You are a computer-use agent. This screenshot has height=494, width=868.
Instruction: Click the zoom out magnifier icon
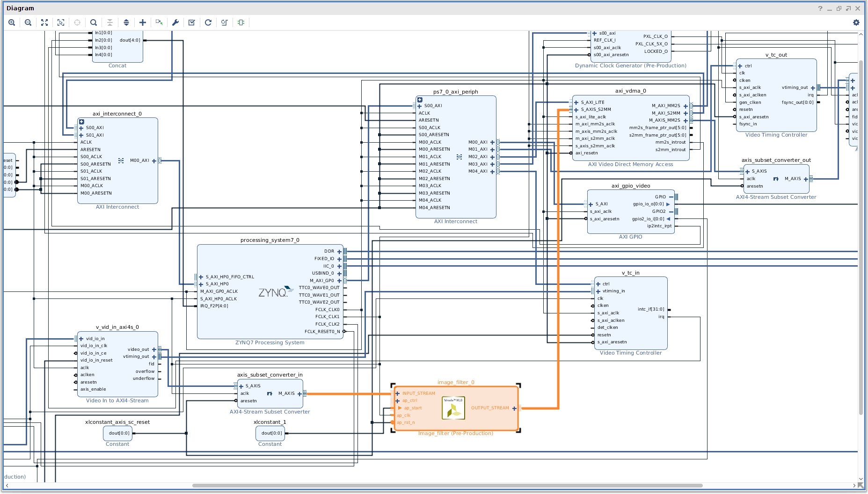tap(28, 22)
